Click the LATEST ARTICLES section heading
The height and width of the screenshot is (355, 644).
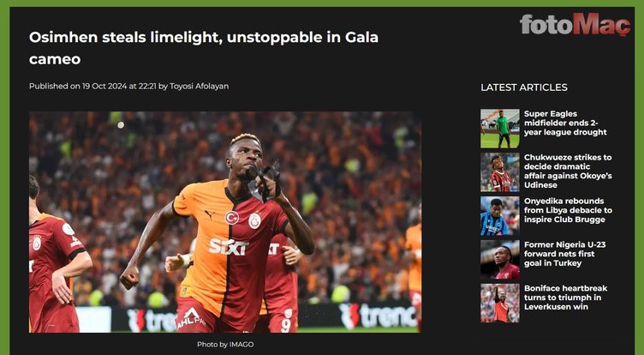(524, 87)
